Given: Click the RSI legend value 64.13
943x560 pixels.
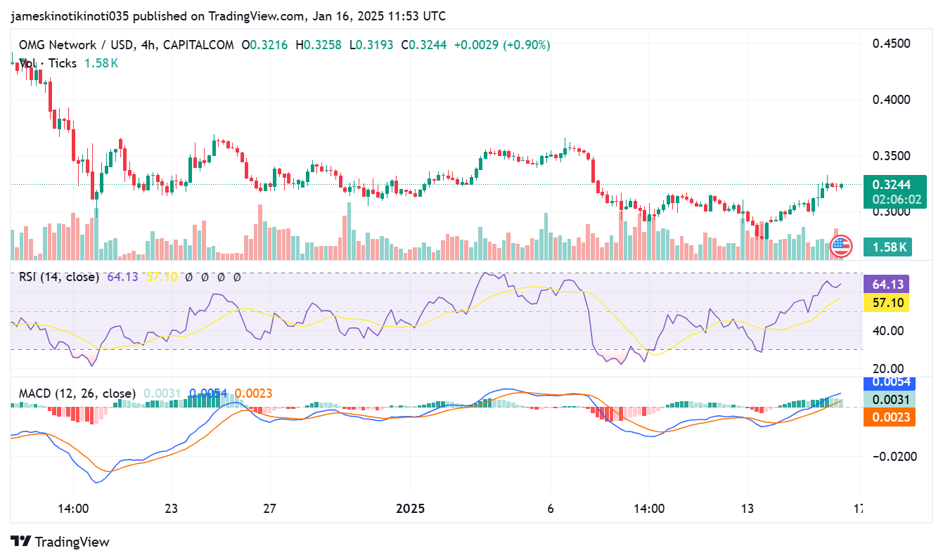Looking at the screenshot, I should pyautogui.click(x=122, y=277).
